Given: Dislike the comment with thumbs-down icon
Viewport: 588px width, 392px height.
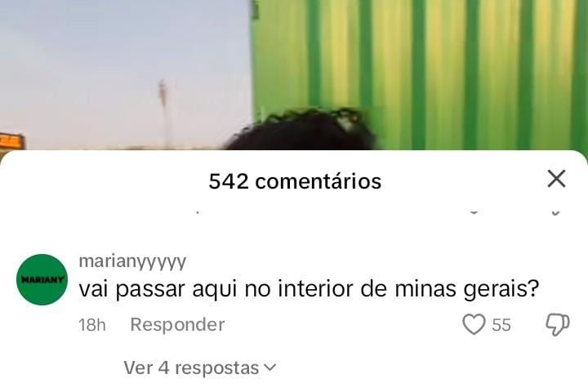Looking at the screenshot, I should (557, 324).
